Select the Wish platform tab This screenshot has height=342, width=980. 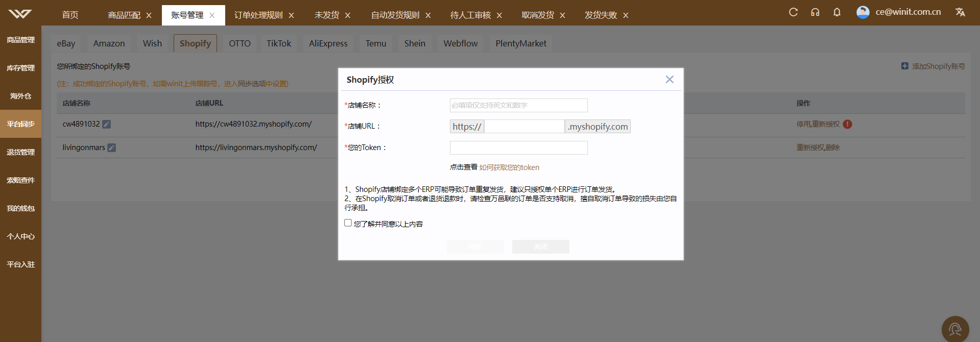coord(152,43)
